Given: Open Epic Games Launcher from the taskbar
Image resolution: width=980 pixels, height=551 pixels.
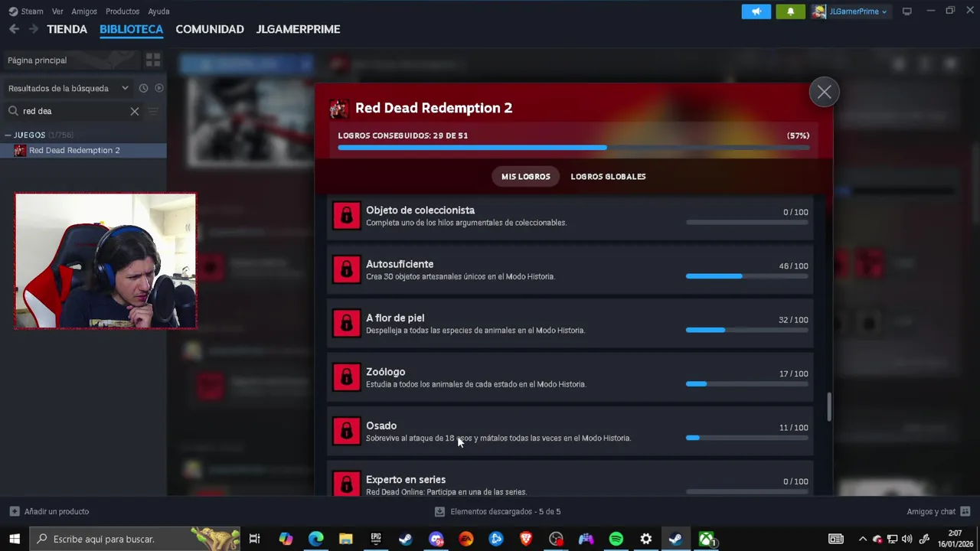Looking at the screenshot, I should pos(376,539).
